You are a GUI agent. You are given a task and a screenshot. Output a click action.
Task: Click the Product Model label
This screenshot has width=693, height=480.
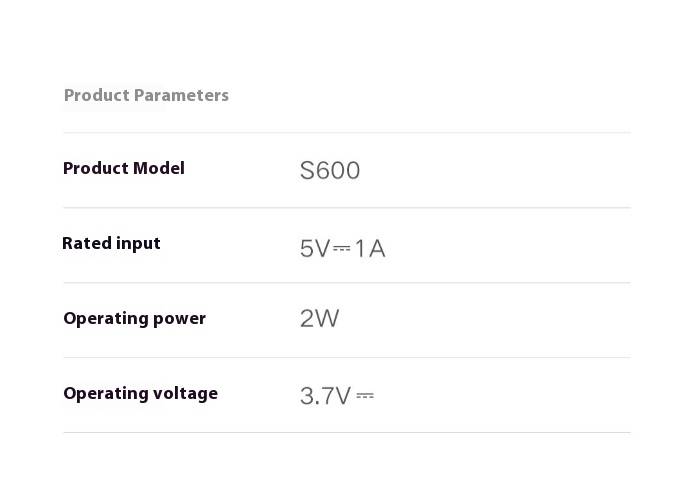[x=124, y=168]
